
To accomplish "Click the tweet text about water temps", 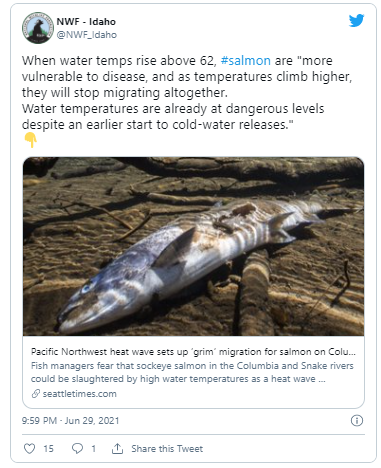I will tap(187, 93).
